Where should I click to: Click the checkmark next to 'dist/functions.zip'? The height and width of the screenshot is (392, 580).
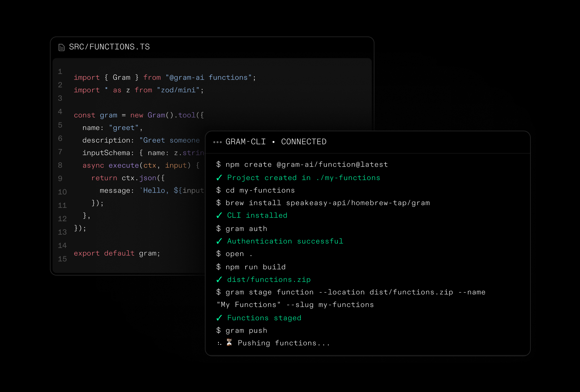coord(219,279)
